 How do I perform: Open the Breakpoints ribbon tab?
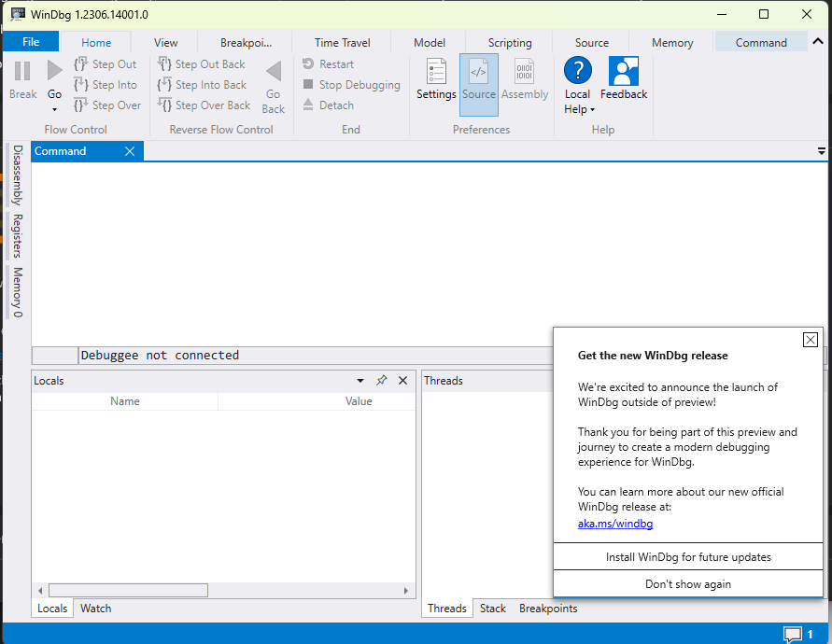(x=246, y=42)
